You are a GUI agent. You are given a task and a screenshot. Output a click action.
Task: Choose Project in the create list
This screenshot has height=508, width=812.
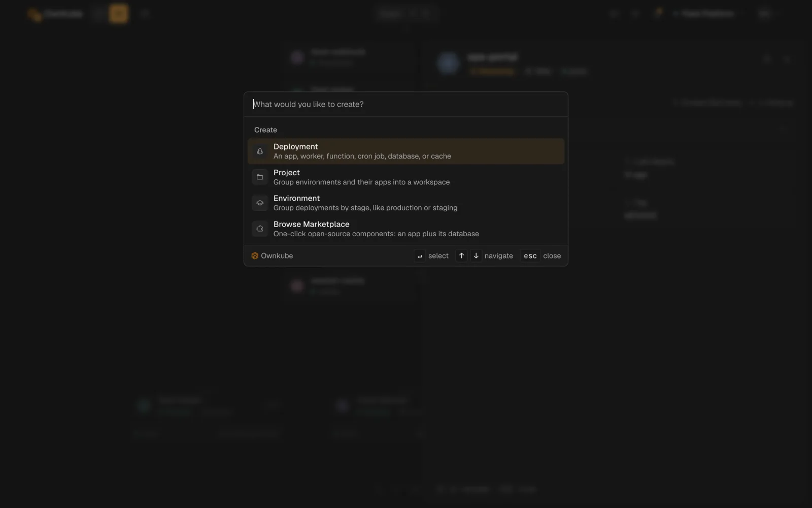click(x=406, y=177)
